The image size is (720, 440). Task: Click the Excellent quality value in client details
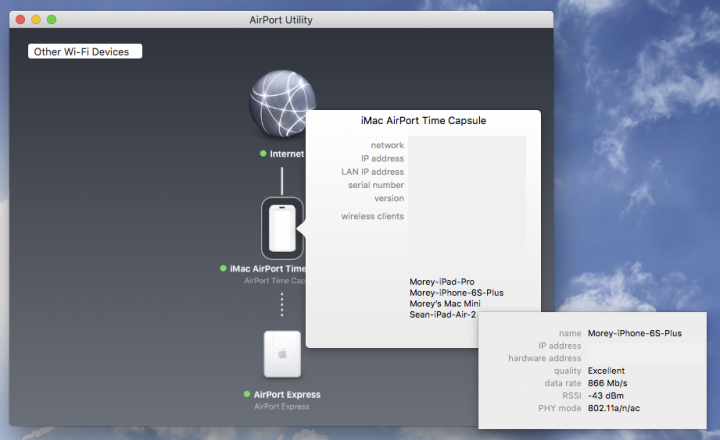[x=606, y=371]
